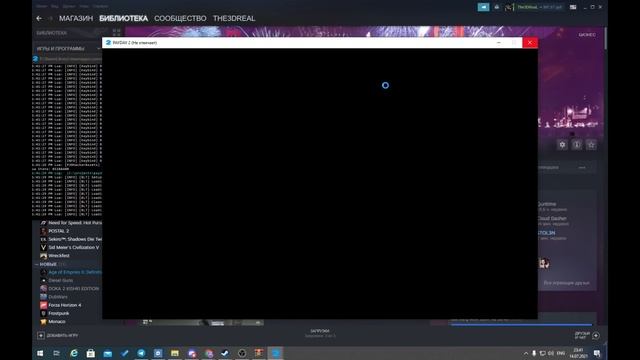This screenshot has width=640, height=360.
Task: Switch to Big Picture mode icon
Action: pos(573,7)
